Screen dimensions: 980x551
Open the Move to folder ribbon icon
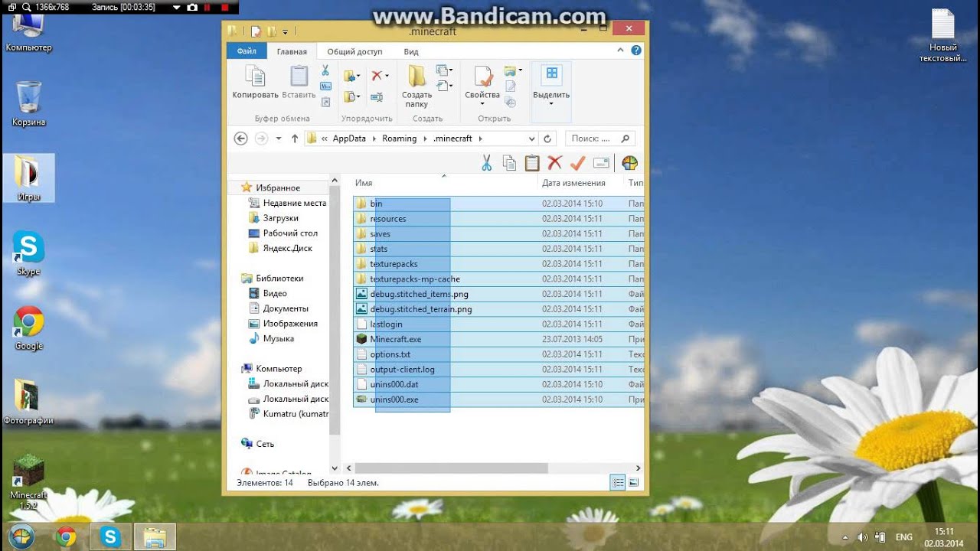(352, 76)
